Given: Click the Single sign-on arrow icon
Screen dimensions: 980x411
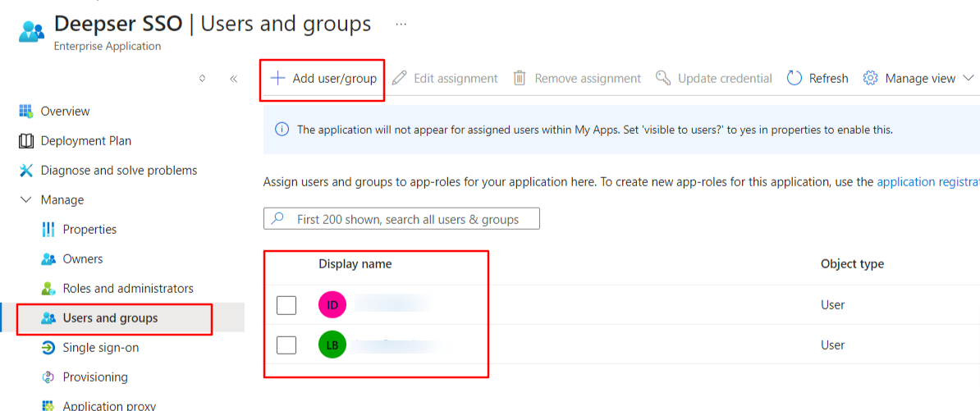Looking at the screenshot, I should [x=48, y=348].
